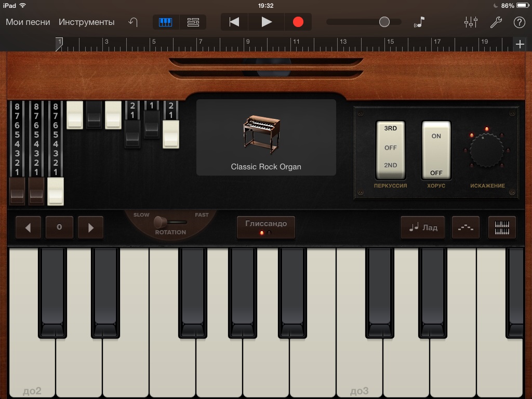
Task: Start playback with play button
Action: tap(267, 22)
